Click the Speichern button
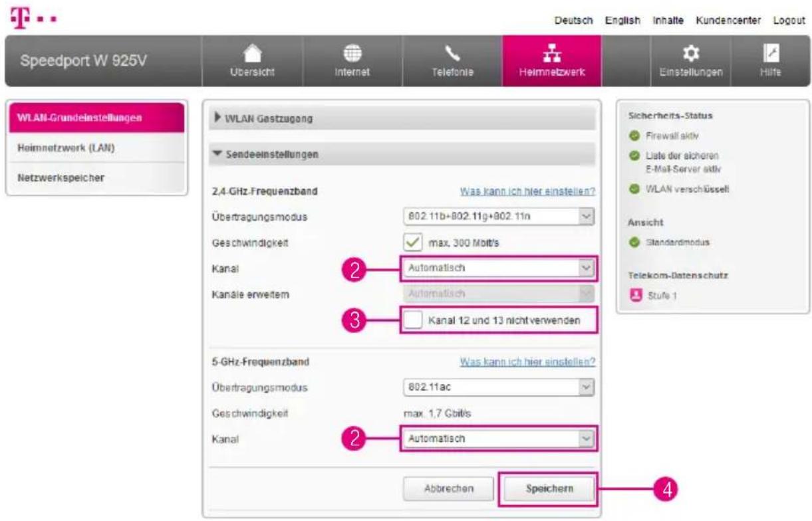Viewport: 812px width, 521px height. pyautogui.click(x=548, y=488)
